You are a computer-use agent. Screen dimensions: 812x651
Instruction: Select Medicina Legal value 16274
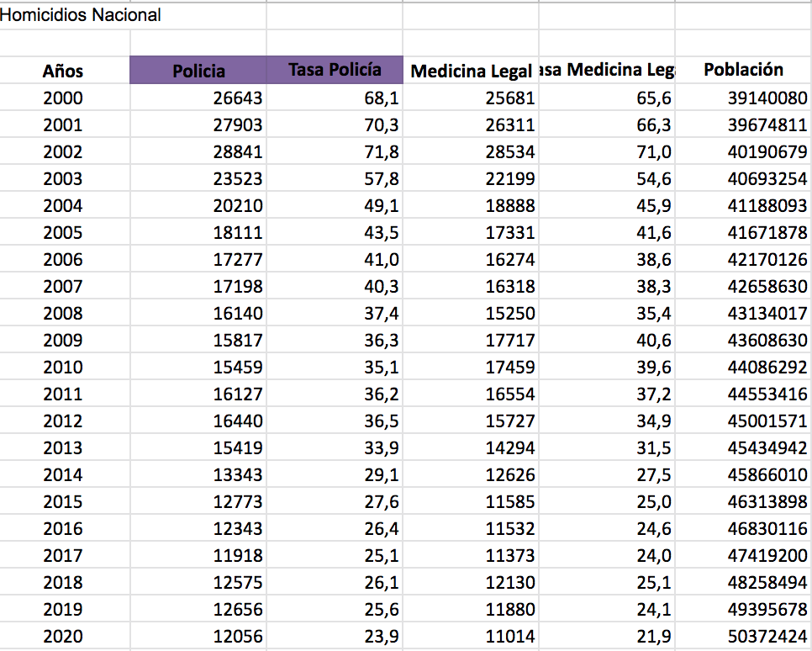coord(472,260)
